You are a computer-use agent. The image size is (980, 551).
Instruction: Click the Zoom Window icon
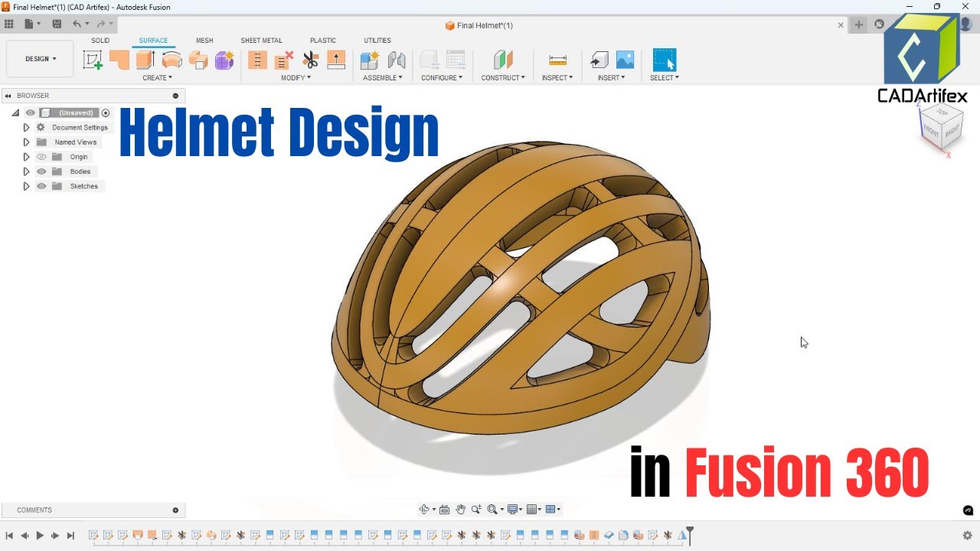(492, 510)
